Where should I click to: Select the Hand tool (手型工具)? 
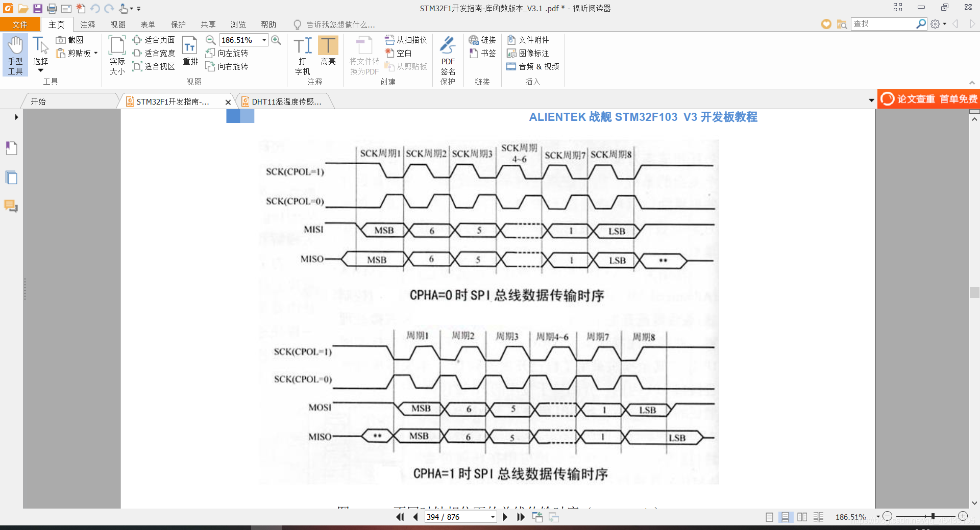point(15,55)
